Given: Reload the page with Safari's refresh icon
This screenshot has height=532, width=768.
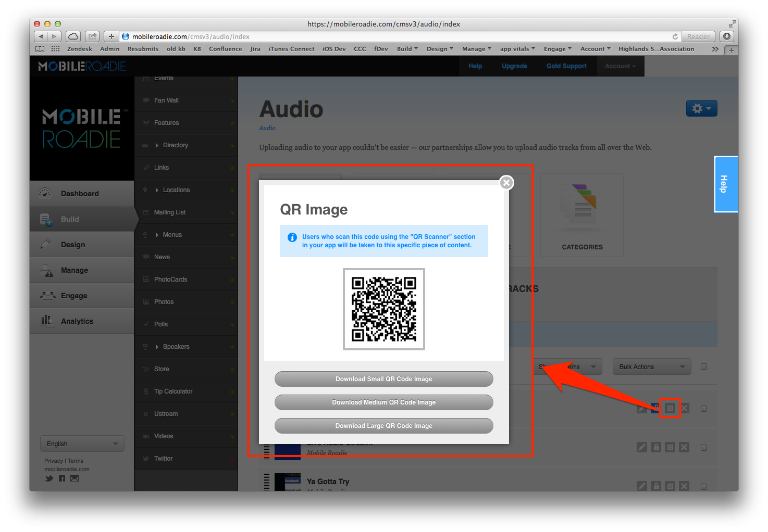Looking at the screenshot, I should 675,36.
